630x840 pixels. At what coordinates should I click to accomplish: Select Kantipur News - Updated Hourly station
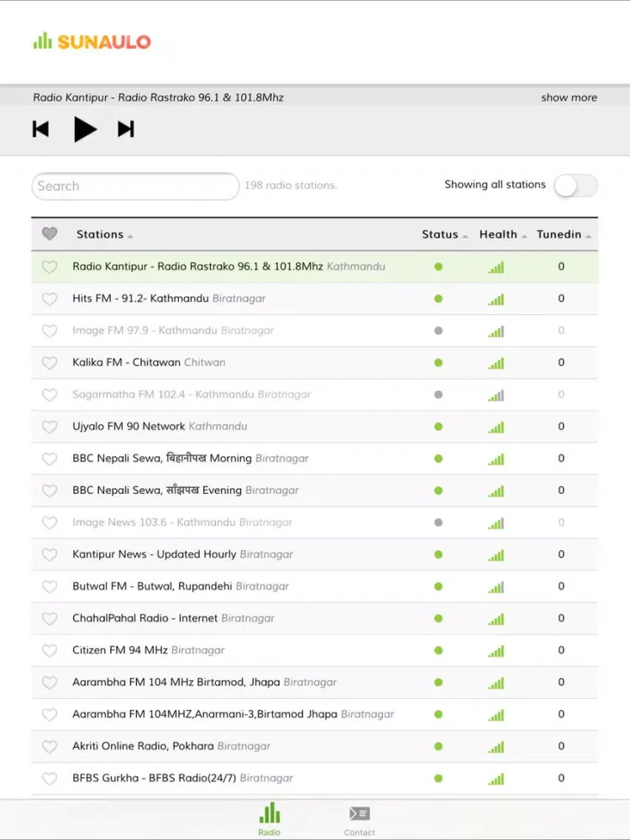[314, 554]
